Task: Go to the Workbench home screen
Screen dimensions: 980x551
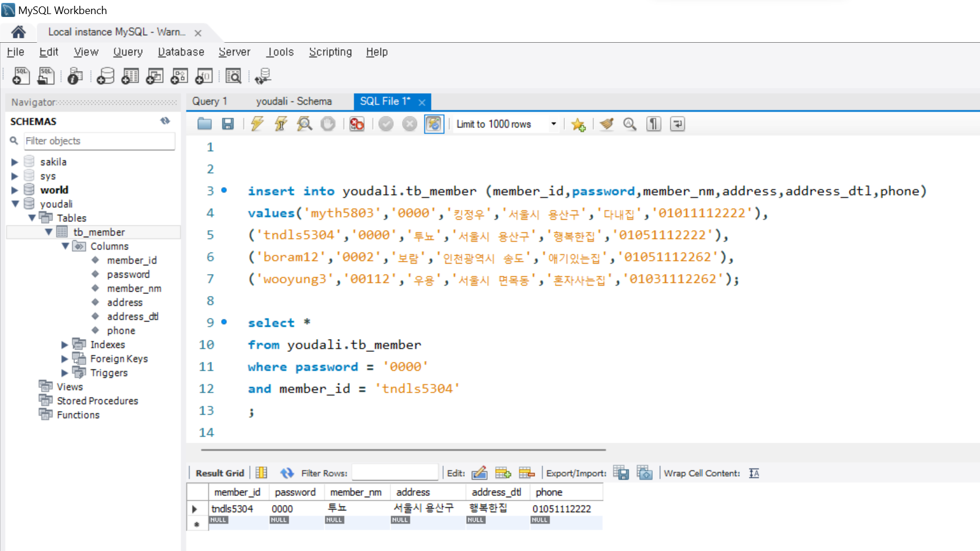Action: point(18,32)
